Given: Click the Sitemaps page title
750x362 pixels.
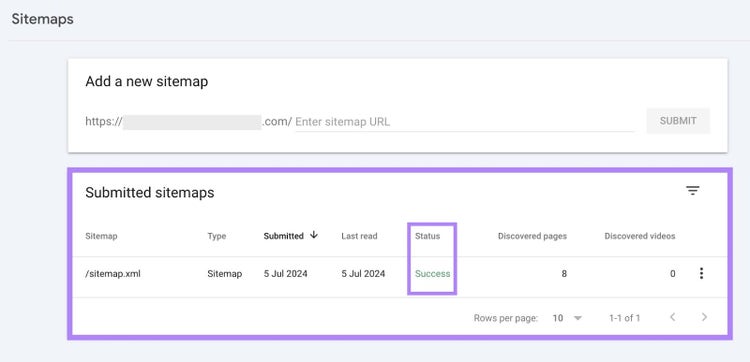Looking at the screenshot, I should (43, 19).
